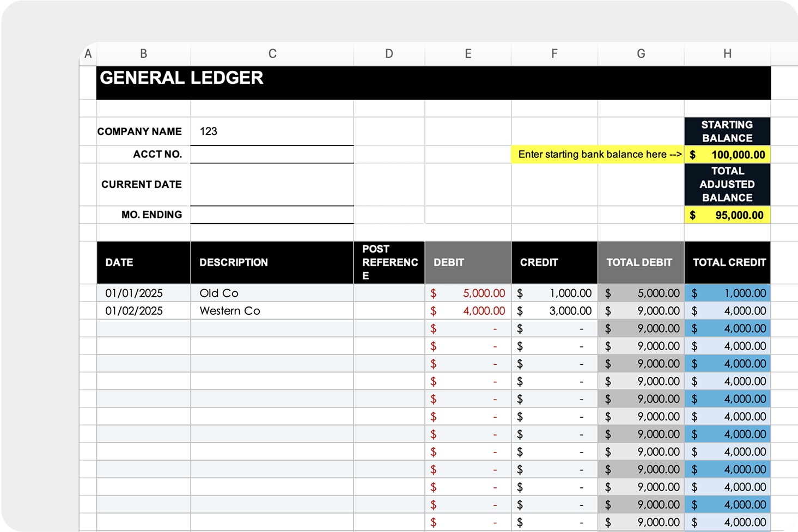
Task: Select the TOTAL DEBIT header cell
Action: (x=641, y=262)
